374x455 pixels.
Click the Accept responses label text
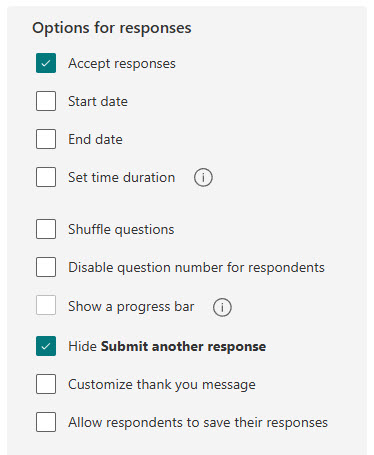coord(122,64)
